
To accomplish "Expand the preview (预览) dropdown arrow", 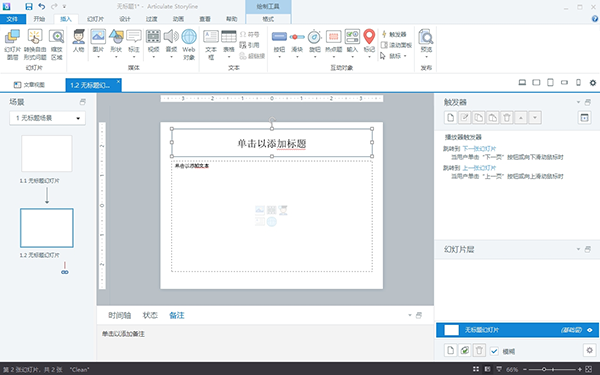I will [x=426, y=57].
